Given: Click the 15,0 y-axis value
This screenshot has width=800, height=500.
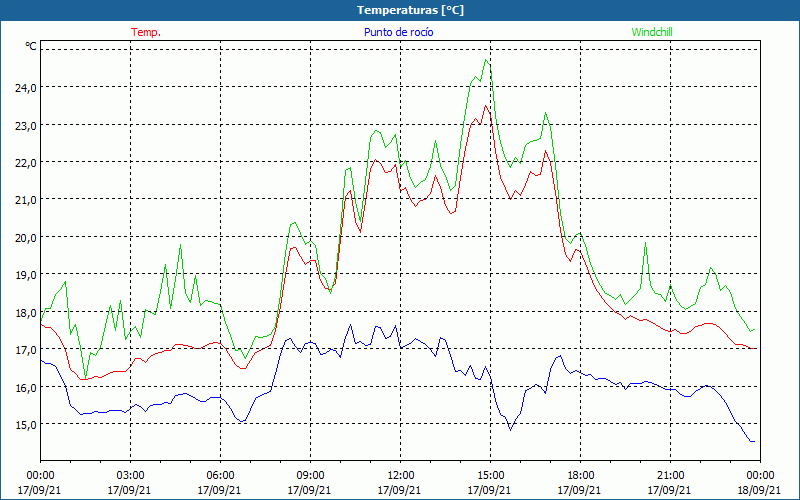Looking at the screenshot, I should point(25,424).
